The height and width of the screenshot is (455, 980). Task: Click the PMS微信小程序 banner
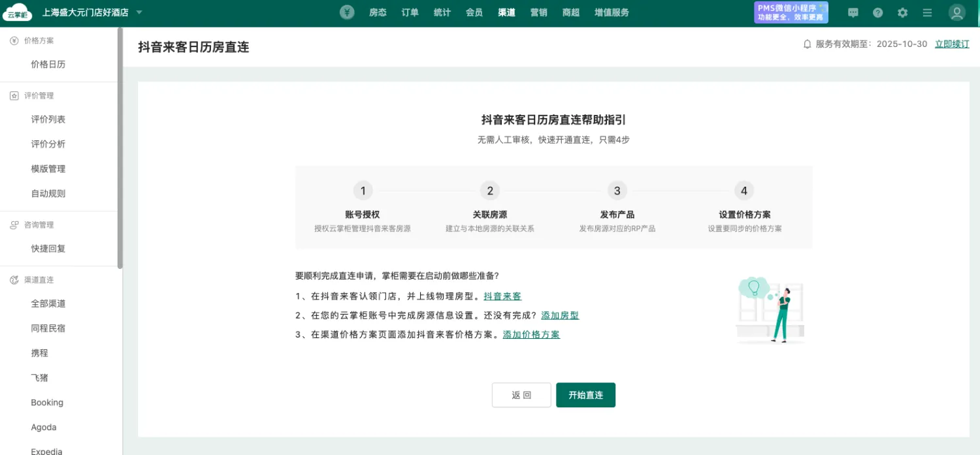pos(791,12)
